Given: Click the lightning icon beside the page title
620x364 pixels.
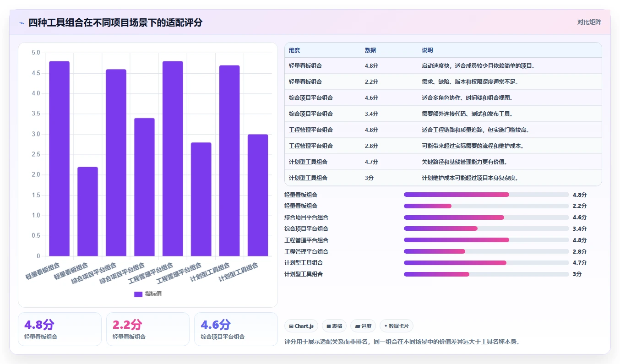Looking at the screenshot, I should coord(22,23).
